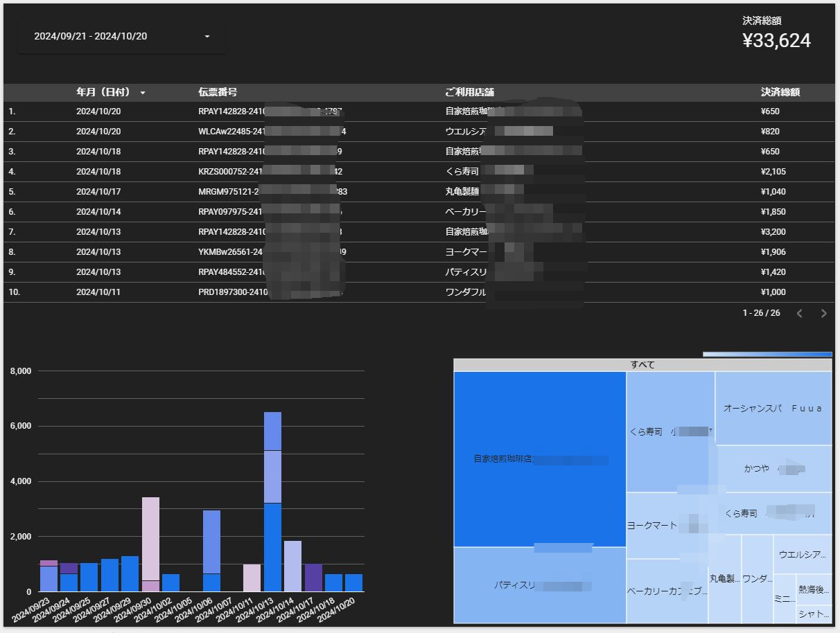Click the すべて treemap header
This screenshot has height=633, width=840.
click(x=642, y=365)
